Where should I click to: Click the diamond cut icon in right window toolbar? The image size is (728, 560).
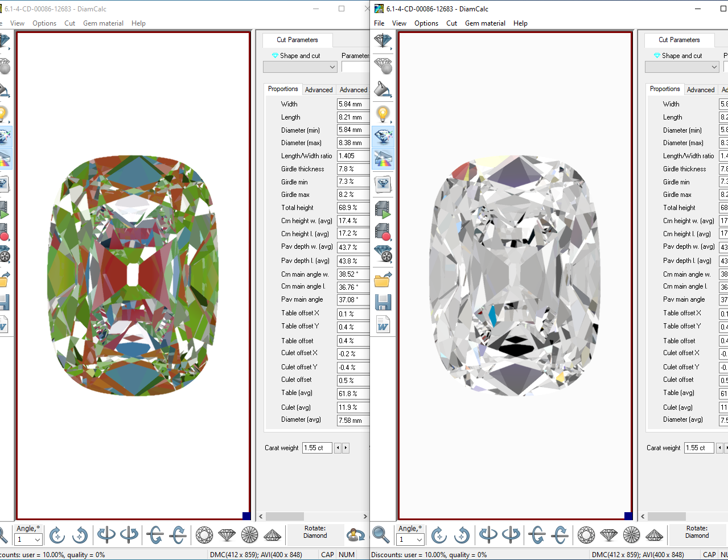click(x=383, y=41)
